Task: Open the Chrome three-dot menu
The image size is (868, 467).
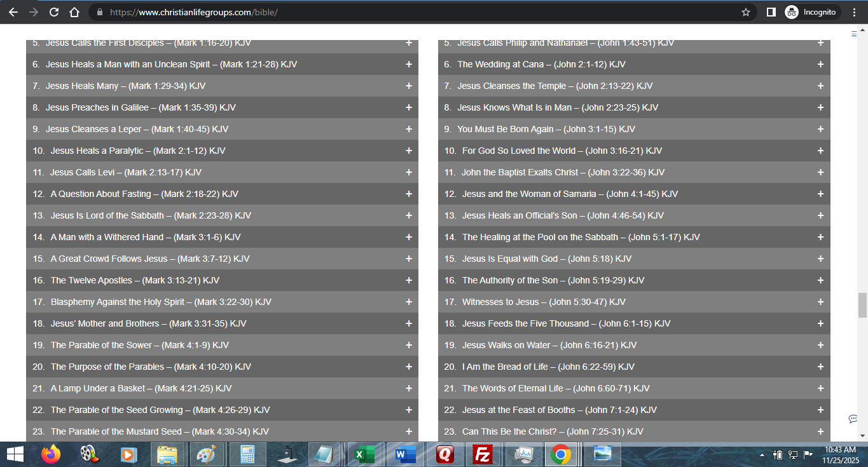Action: click(854, 12)
